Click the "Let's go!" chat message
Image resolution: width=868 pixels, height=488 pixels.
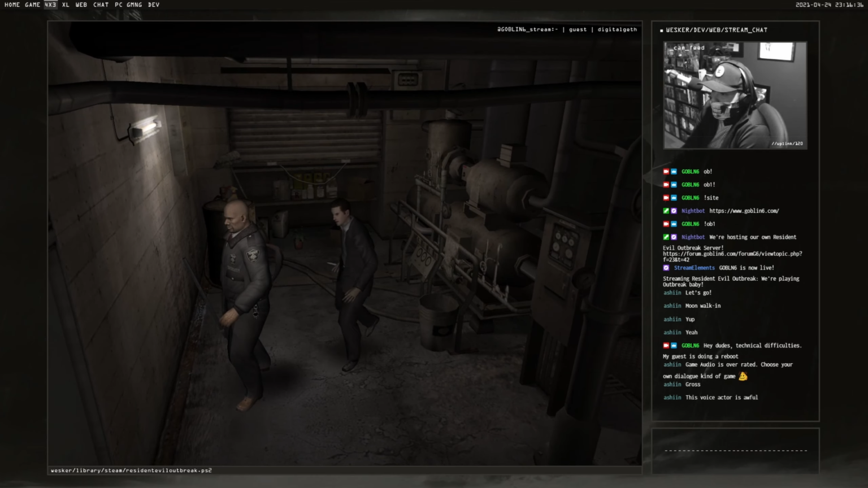point(698,293)
